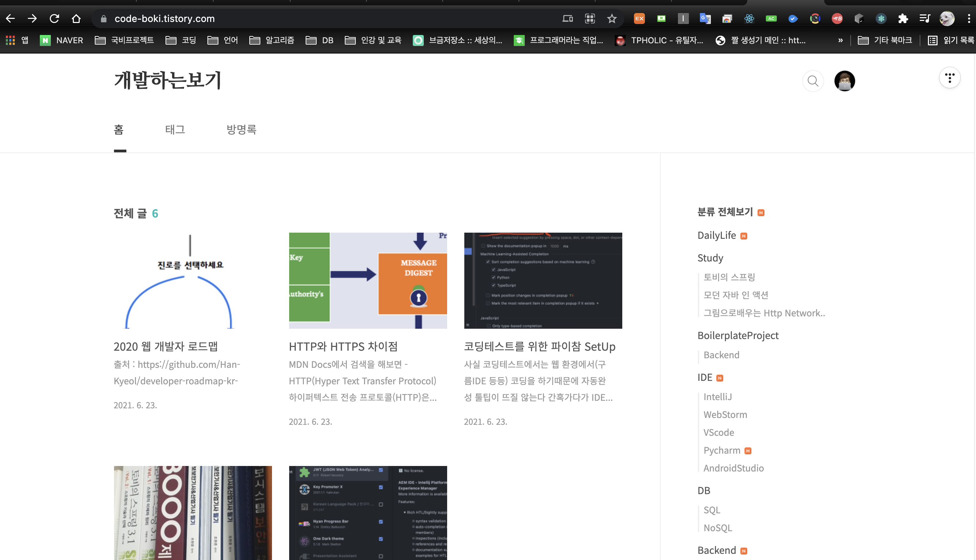Click the Google Translate extension icon

click(705, 19)
